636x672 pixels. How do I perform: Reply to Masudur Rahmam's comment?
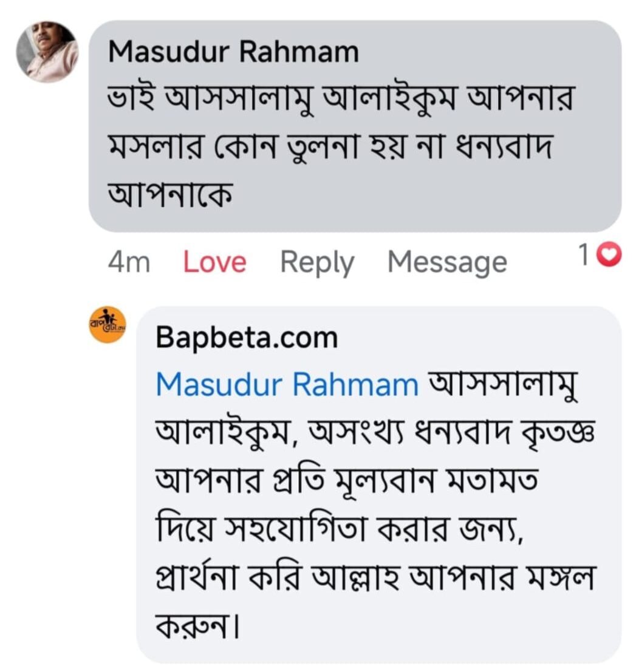[316, 262]
